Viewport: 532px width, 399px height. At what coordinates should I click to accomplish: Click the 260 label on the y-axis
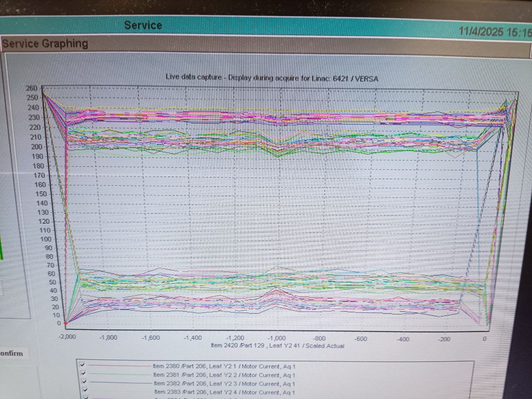32,88
